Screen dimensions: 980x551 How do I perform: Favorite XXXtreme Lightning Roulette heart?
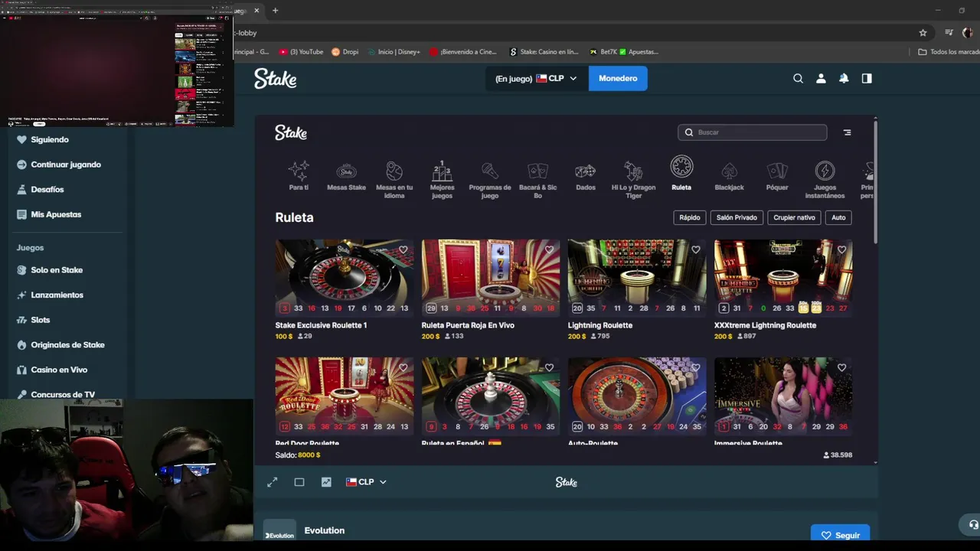[x=841, y=249]
